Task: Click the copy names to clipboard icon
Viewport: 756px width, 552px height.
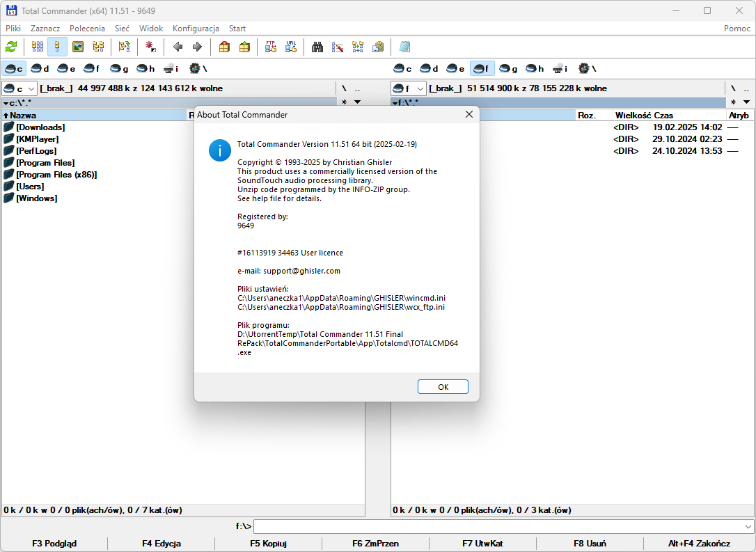Action: [x=378, y=47]
